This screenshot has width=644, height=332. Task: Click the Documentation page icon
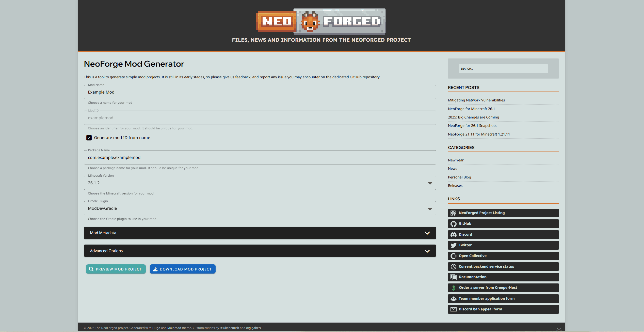coord(453,277)
